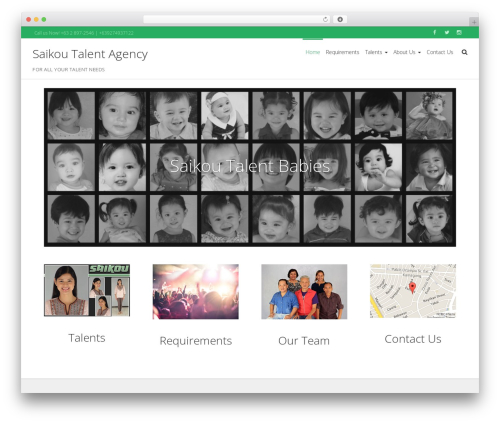Open the Our Team group photo
Image resolution: width=500 pixels, height=423 pixels.
(304, 292)
